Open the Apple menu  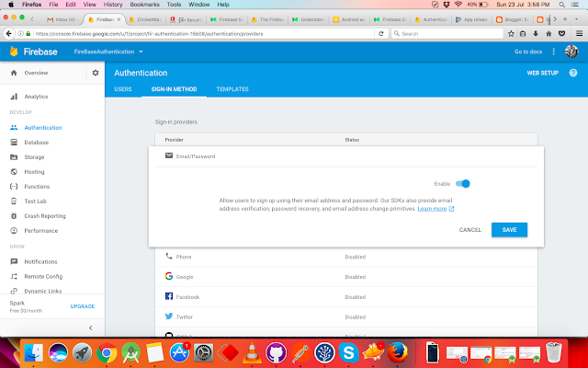coord(11,5)
